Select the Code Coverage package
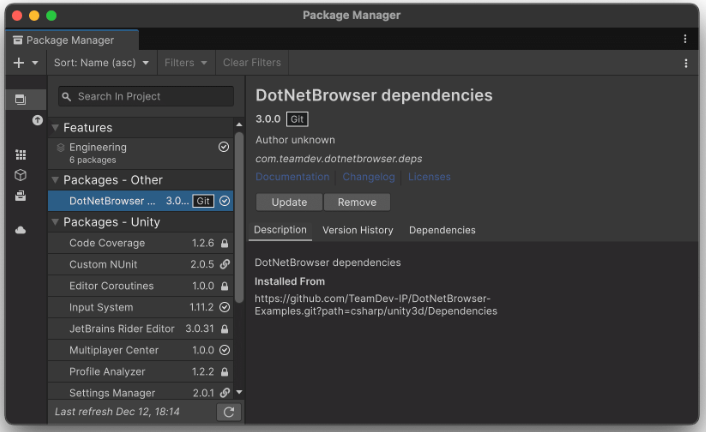 tap(140, 243)
